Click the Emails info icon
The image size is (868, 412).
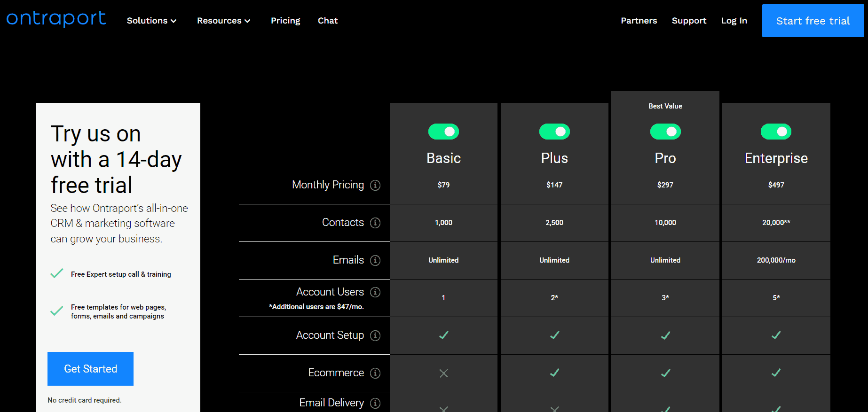pos(375,260)
